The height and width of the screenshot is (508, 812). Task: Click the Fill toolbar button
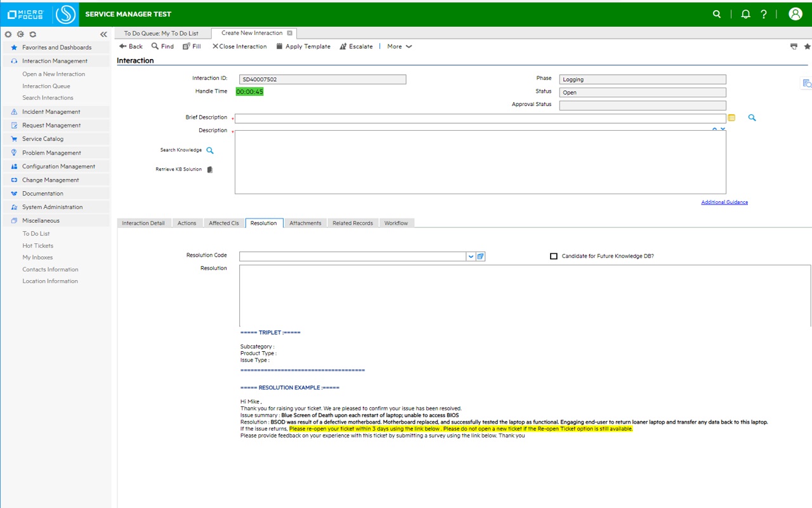click(192, 46)
